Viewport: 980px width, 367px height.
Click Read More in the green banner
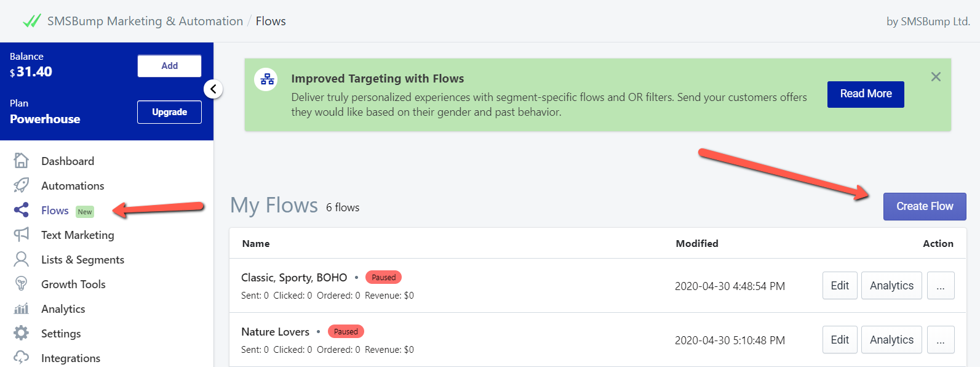(x=866, y=94)
